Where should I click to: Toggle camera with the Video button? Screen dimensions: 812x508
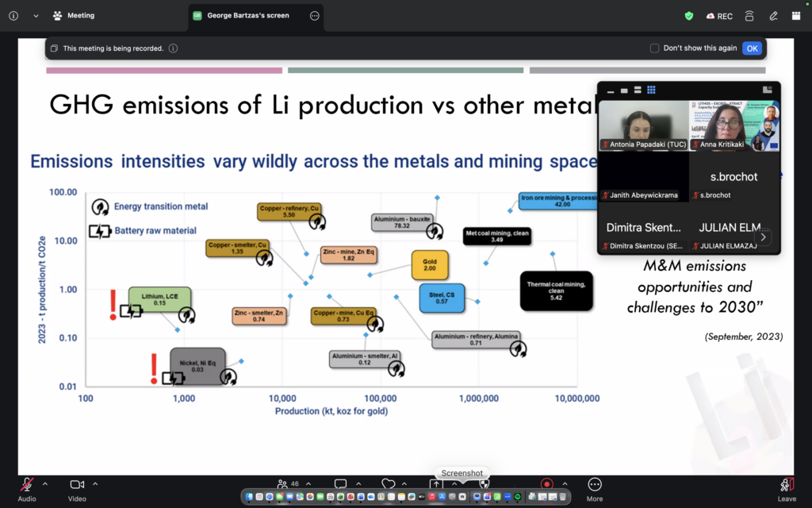(x=77, y=489)
